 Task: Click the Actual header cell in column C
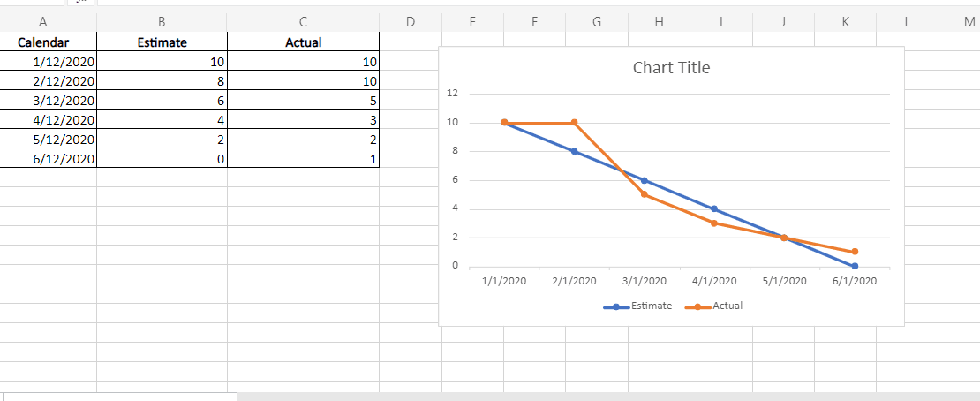[x=303, y=42]
